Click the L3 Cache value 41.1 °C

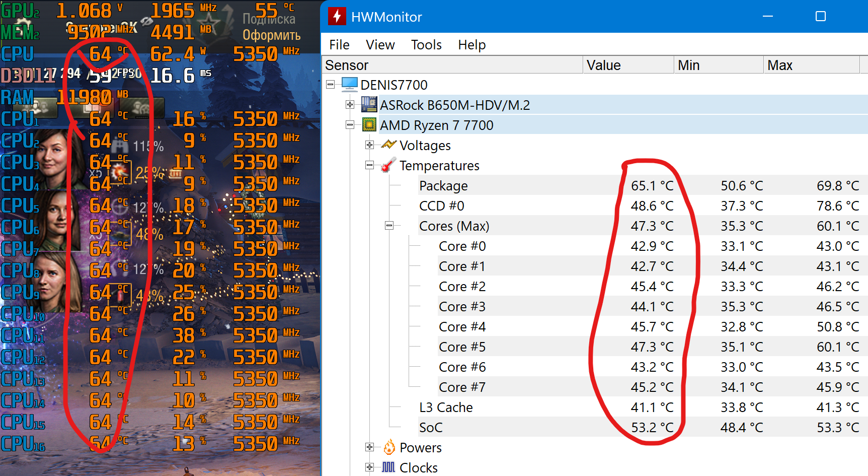[652, 407]
